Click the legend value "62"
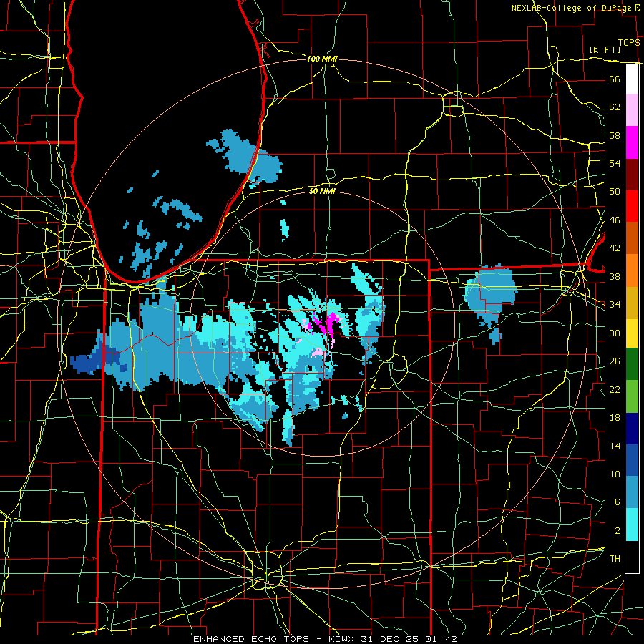 615,107
